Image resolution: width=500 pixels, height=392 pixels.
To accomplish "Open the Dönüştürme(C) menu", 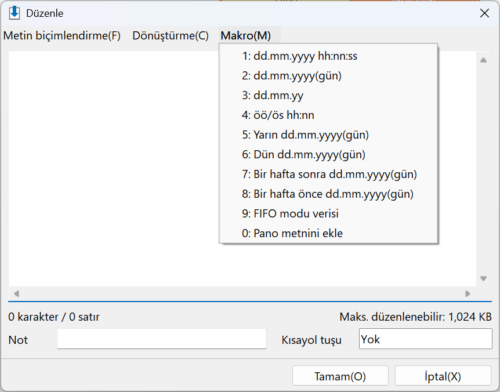I will (x=171, y=35).
